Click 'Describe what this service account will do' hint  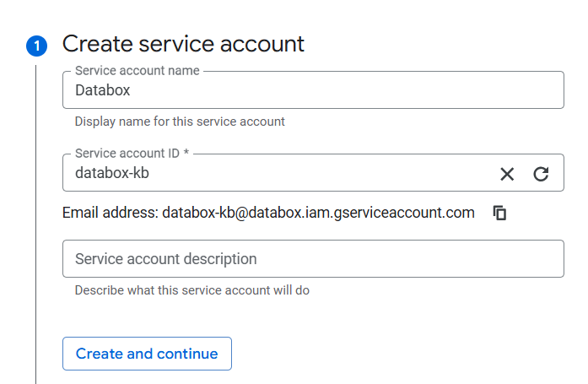(x=192, y=290)
